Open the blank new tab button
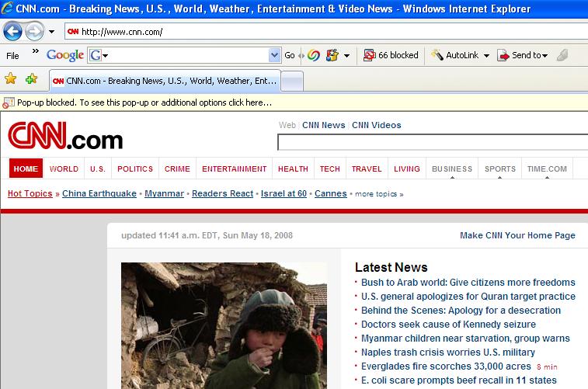588x389 pixels. tap(291, 81)
